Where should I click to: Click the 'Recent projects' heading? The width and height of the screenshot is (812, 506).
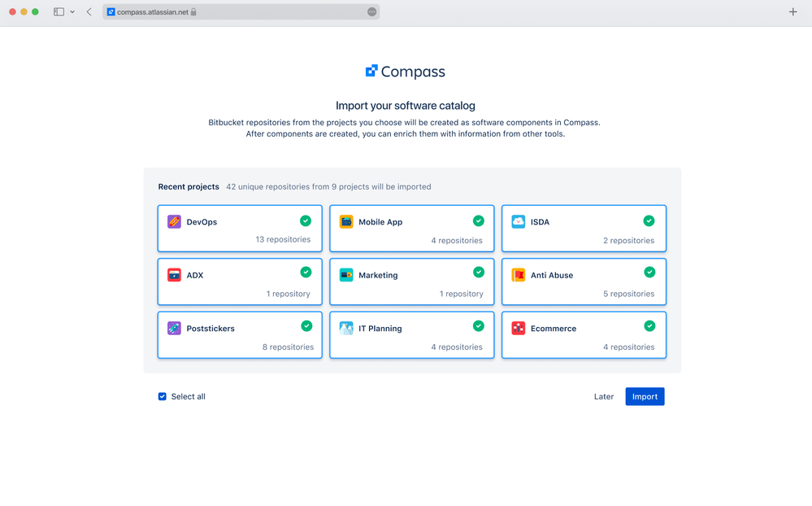(189, 186)
